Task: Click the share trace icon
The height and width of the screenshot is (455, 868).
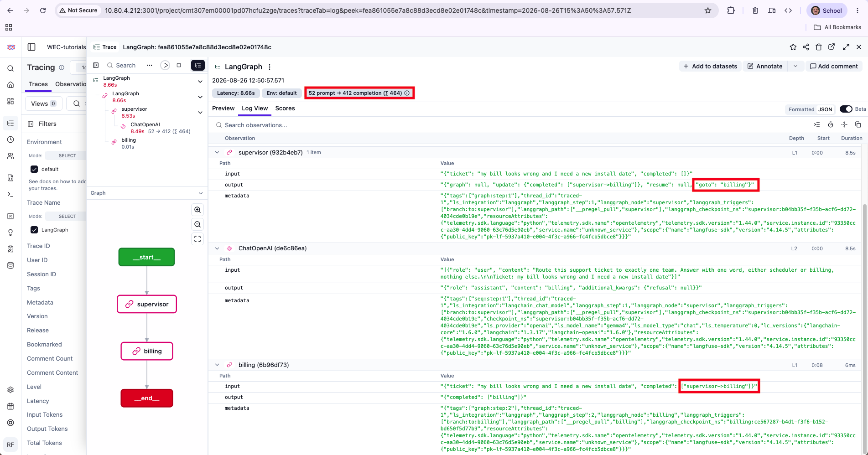Action: coord(806,47)
